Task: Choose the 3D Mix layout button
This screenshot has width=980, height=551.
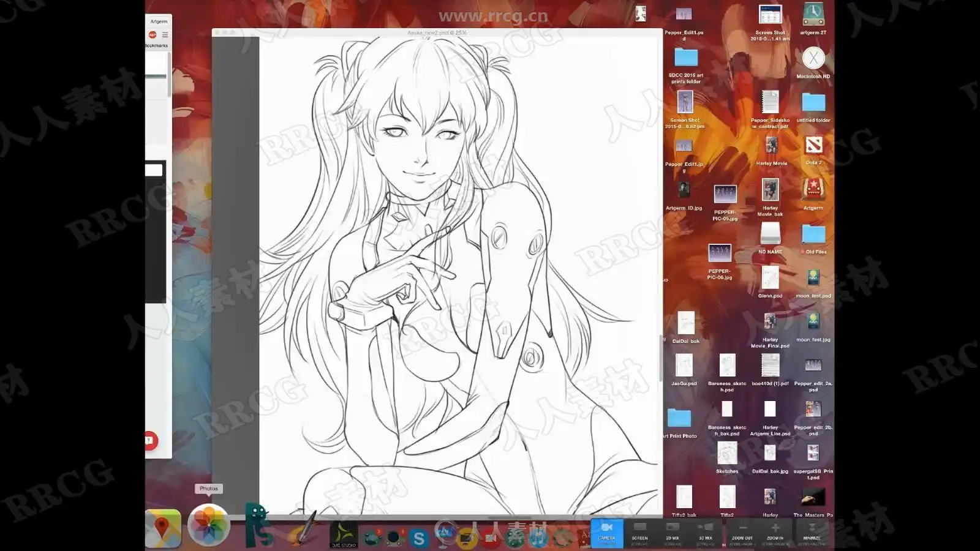Action: 706,533
